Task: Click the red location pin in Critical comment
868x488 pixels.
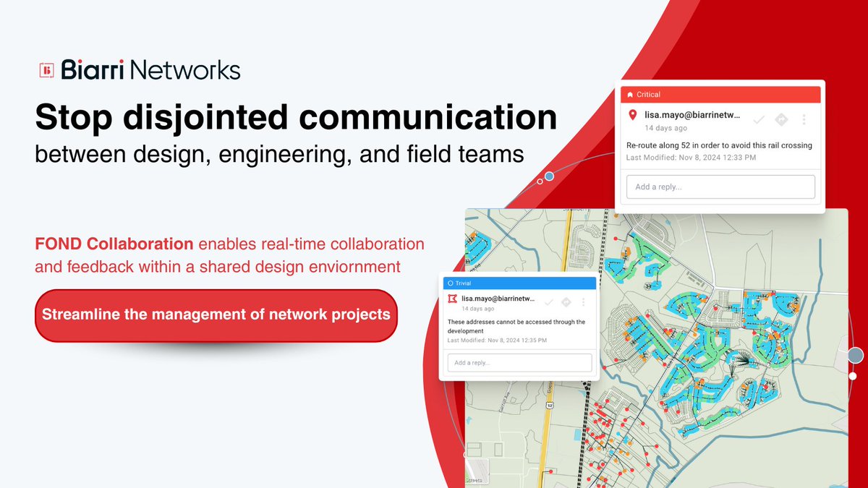Action: point(632,116)
